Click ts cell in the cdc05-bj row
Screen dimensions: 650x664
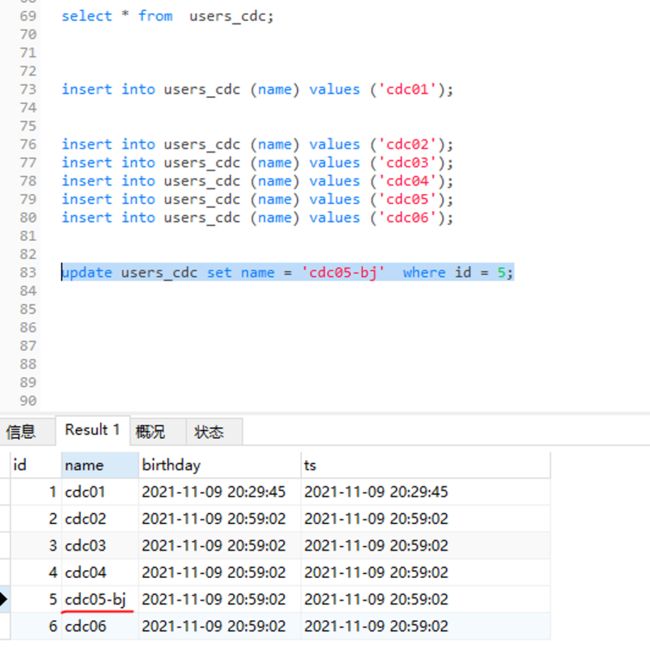426,600
